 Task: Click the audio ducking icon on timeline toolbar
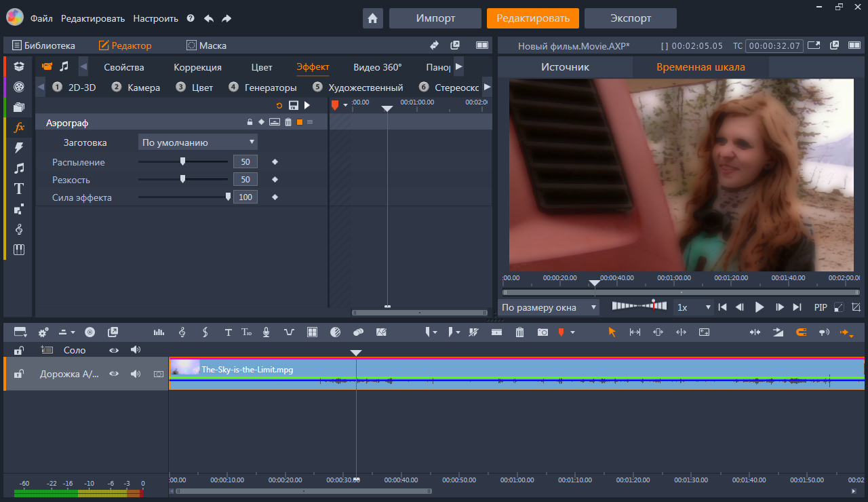[290, 332]
